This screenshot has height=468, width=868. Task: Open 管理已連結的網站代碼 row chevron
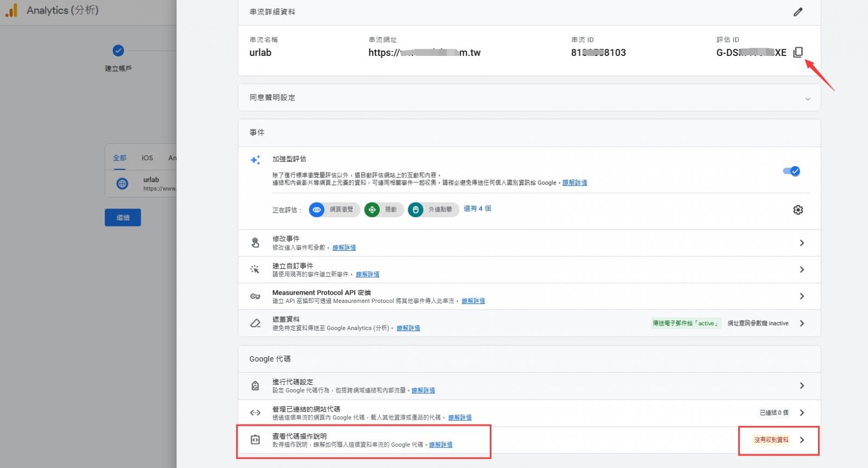[802, 413]
